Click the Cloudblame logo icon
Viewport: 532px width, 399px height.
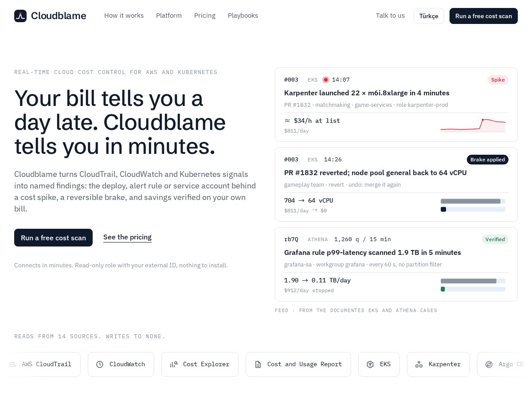[x=20, y=16]
